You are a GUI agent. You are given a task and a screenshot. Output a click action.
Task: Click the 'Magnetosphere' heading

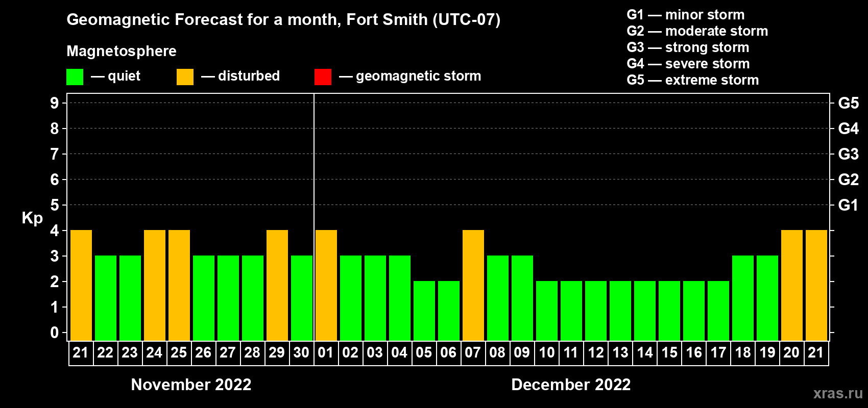[122, 51]
